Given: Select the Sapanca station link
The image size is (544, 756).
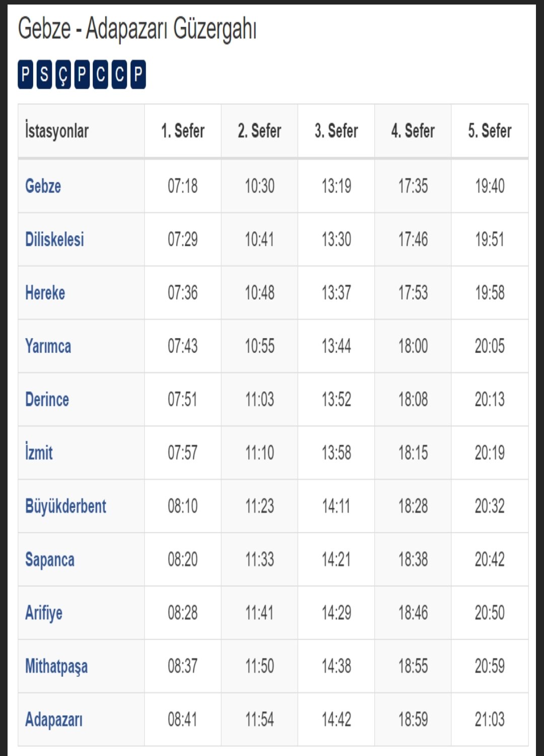Looking at the screenshot, I should coord(50,560).
